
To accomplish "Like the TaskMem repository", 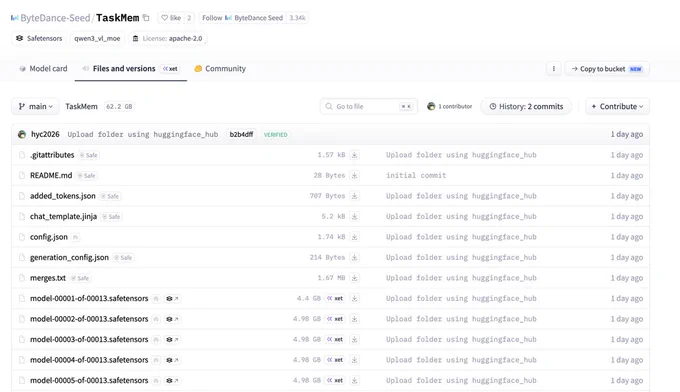I will tap(171, 18).
